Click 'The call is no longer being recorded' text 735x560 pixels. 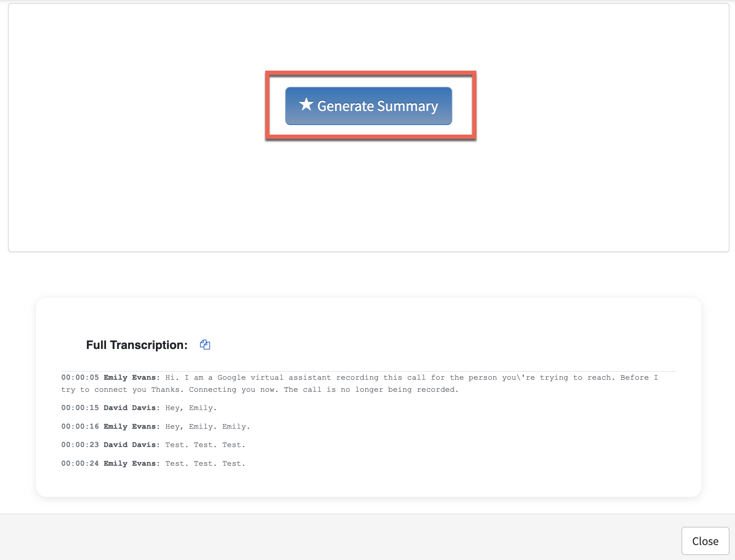click(371, 390)
